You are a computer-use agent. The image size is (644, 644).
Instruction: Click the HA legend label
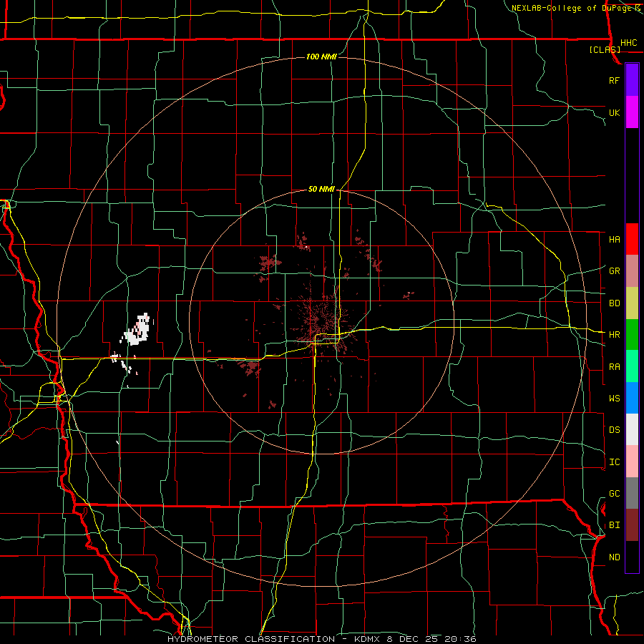tap(615, 239)
